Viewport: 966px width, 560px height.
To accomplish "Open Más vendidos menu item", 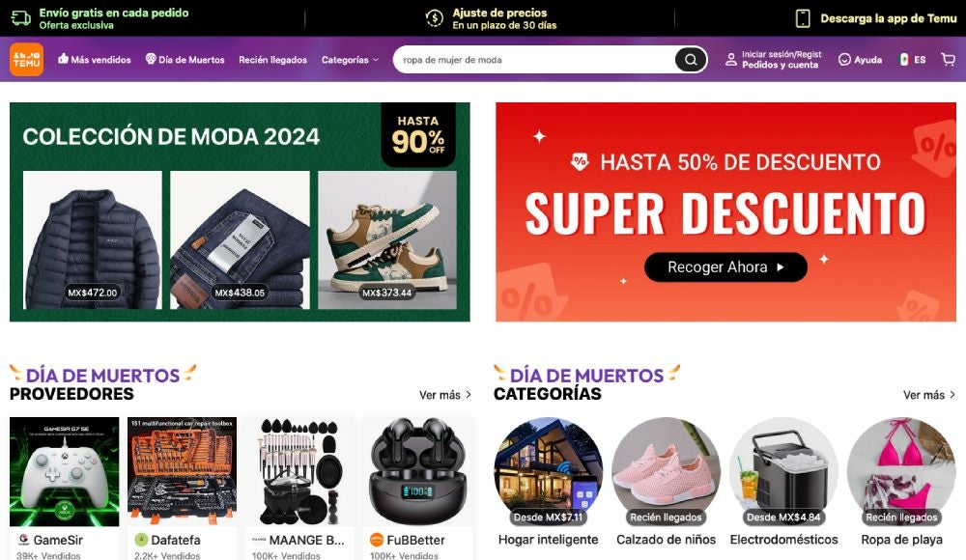I will point(95,60).
